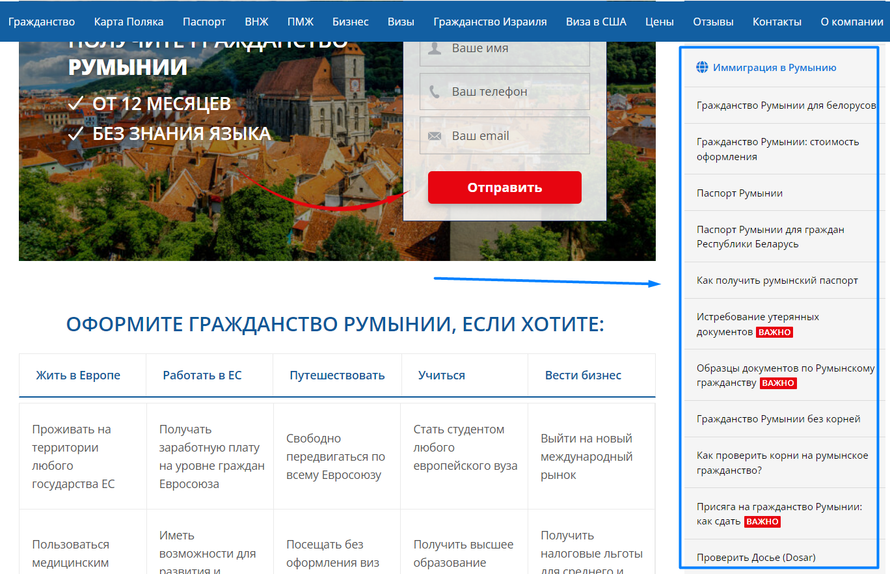The height and width of the screenshot is (574, 890).
Task: Go to ВНЖ section
Action: (257, 22)
